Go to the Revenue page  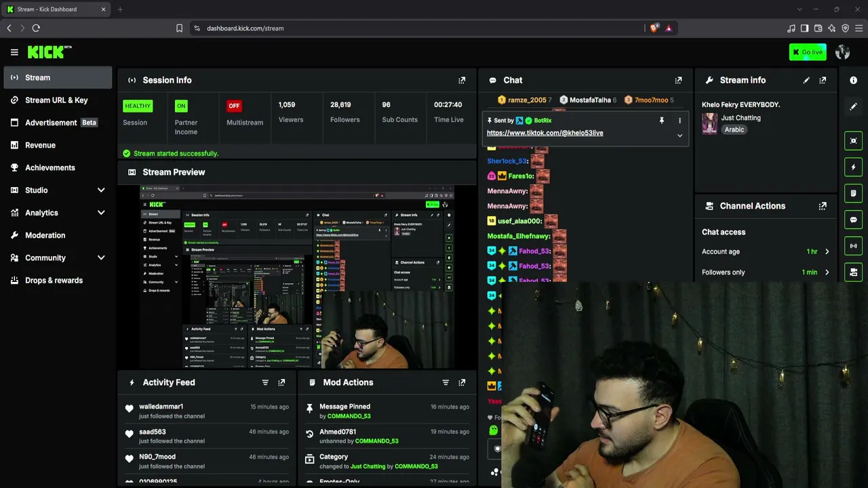pyautogui.click(x=58, y=145)
